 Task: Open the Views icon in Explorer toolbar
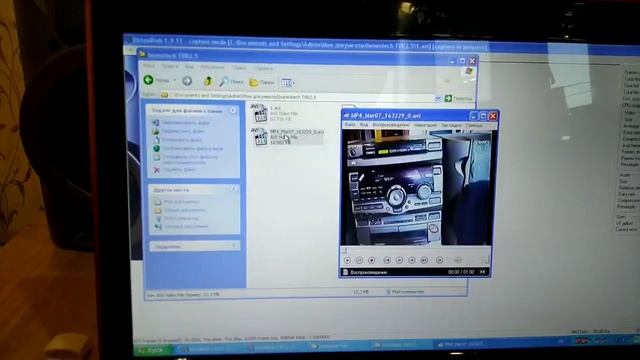287,83
